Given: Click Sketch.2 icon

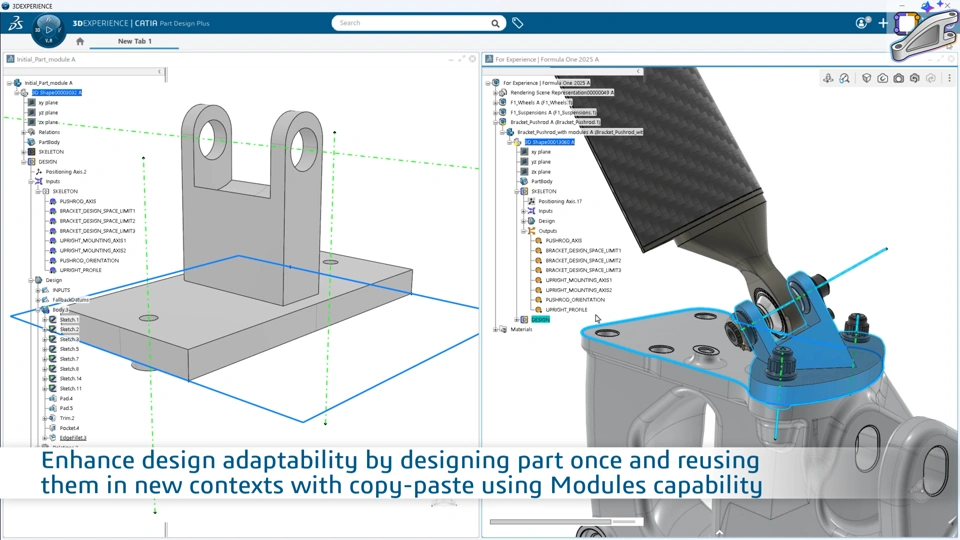Looking at the screenshot, I should point(53,329).
